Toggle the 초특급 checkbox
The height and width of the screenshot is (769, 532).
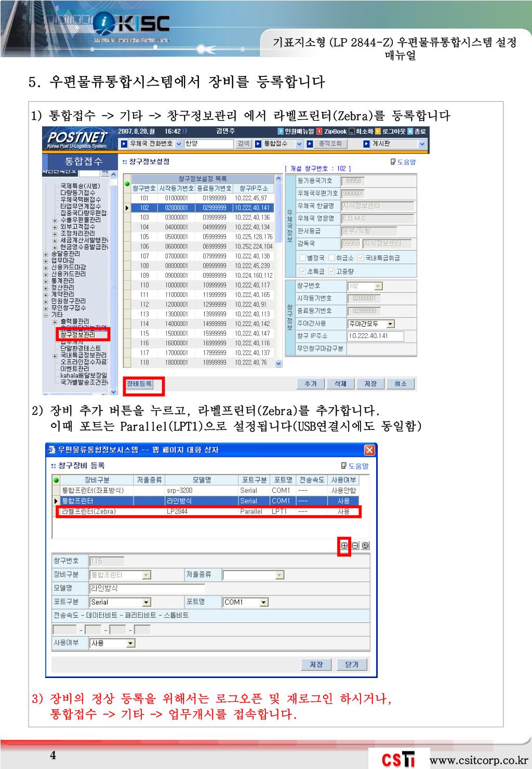[x=302, y=271]
